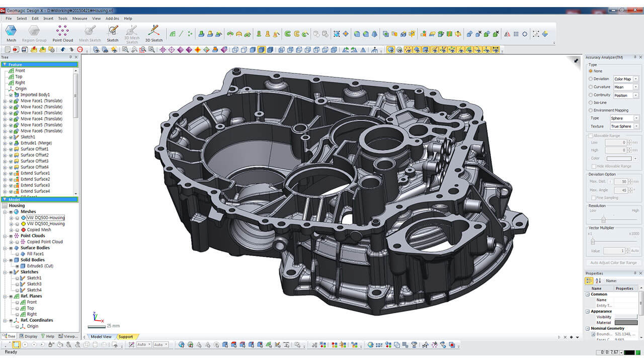Open the Add-Ins menu
This screenshot has width=644, height=362.
[112, 19]
